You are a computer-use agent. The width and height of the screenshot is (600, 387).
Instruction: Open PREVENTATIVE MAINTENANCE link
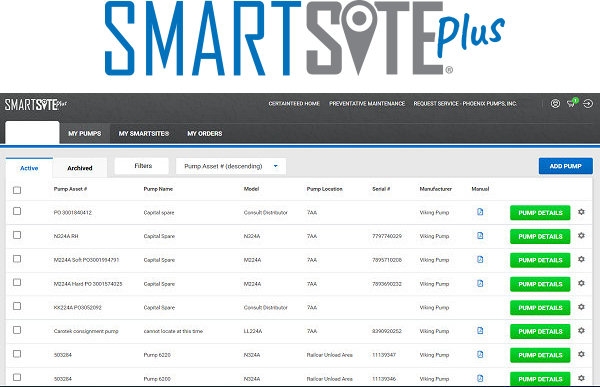pos(367,103)
